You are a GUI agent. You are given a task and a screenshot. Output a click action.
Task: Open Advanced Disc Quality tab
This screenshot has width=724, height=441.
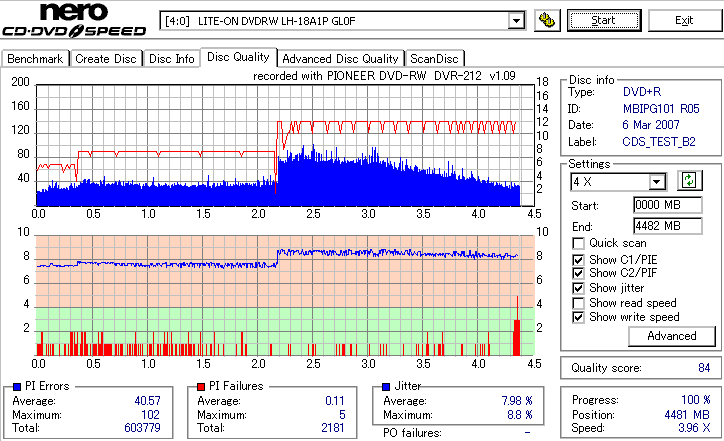(340, 59)
